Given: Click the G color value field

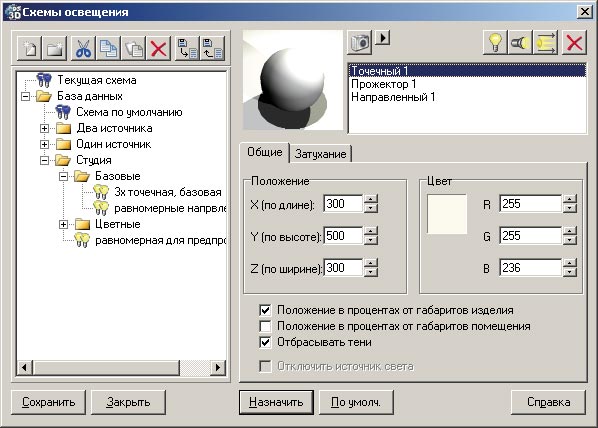Looking at the screenshot, I should (x=530, y=236).
